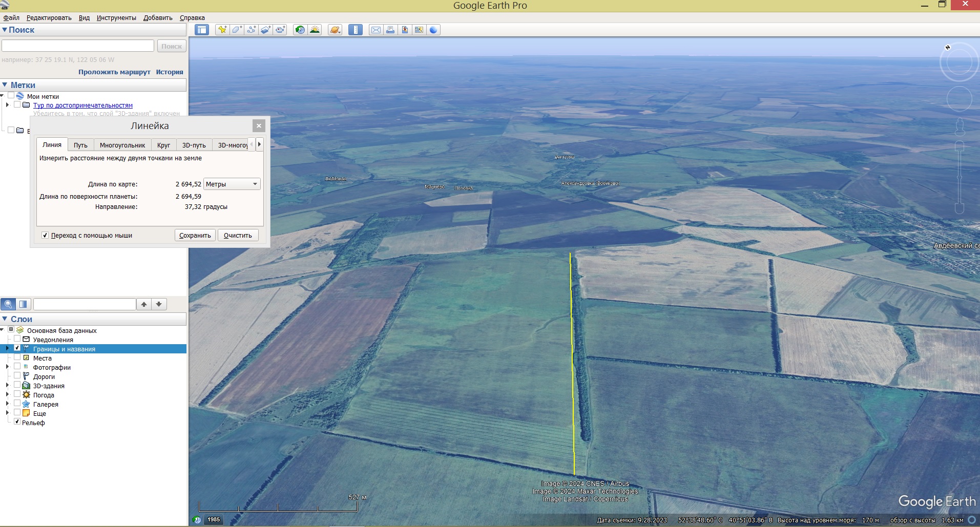Click the Add Path tool icon
The height and width of the screenshot is (527, 980).
[x=251, y=30]
